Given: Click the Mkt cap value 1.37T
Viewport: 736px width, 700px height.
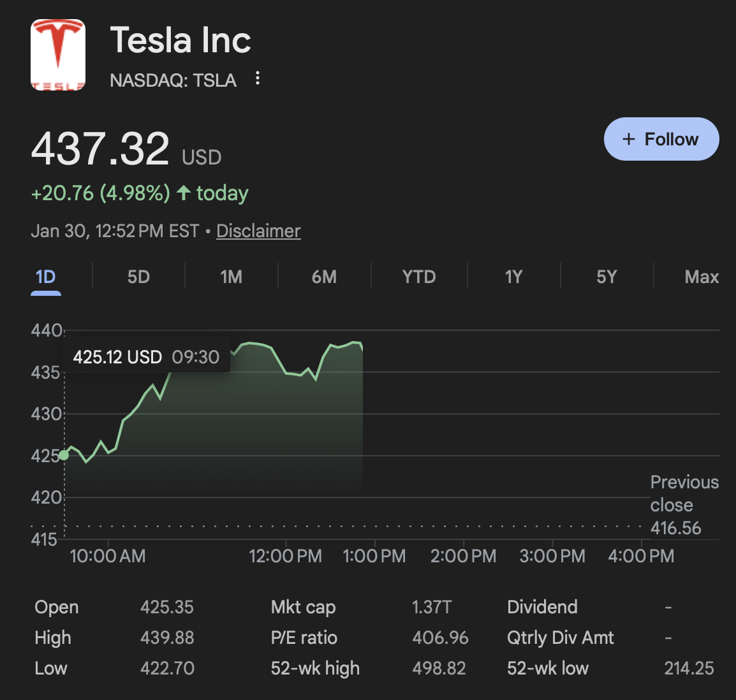Looking at the screenshot, I should pos(431,607).
